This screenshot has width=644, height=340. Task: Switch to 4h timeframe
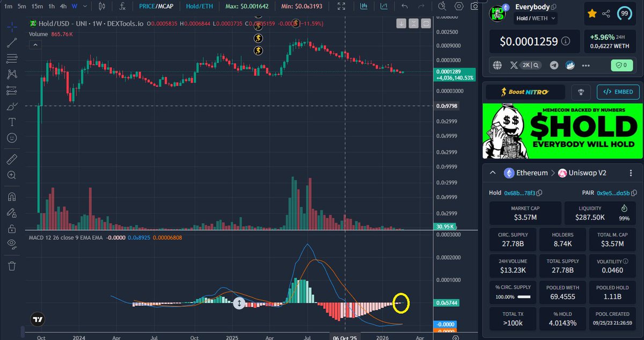coord(63,6)
